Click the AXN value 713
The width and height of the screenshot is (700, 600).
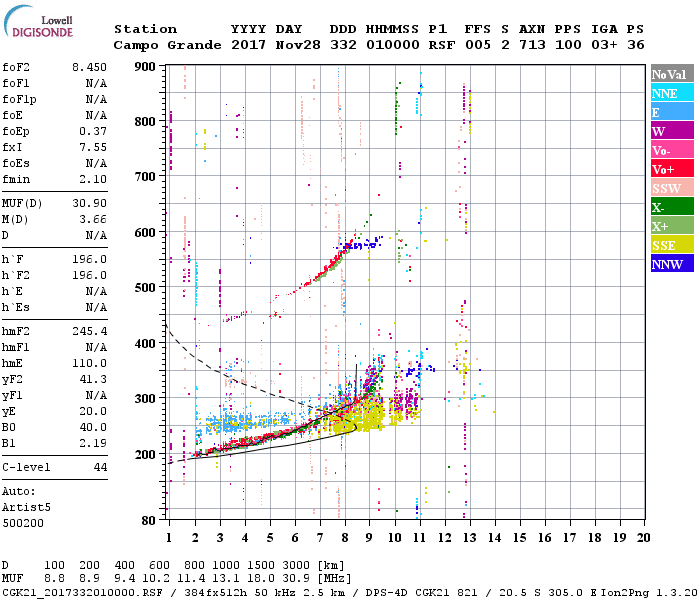pos(532,45)
